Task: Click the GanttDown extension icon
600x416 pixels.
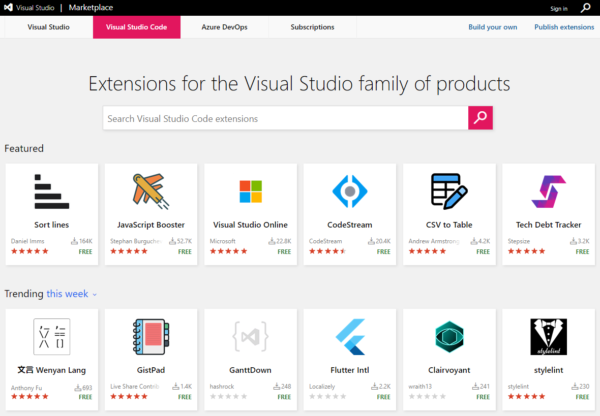Action: coord(251,337)
